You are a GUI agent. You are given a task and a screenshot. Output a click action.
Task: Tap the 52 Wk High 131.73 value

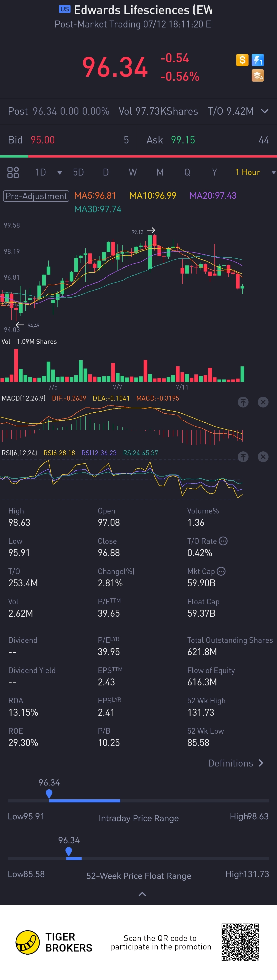[x=201, y=712]
